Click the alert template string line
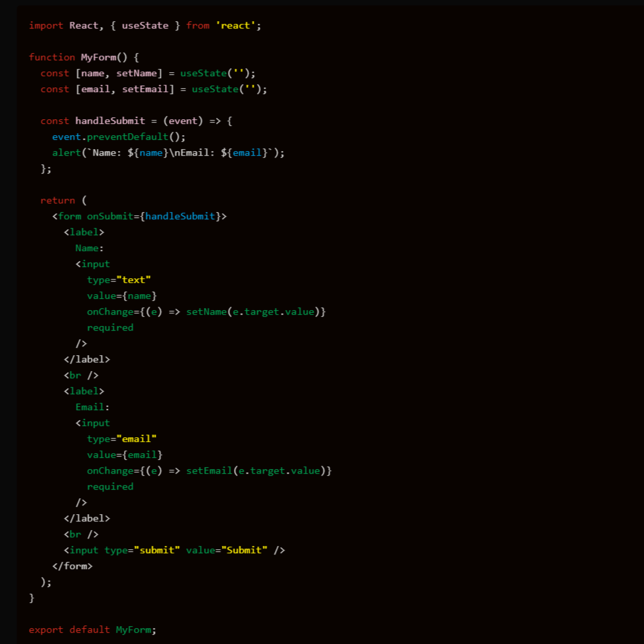This screenshot has height=644, width=644. click(x=168, y=153)
